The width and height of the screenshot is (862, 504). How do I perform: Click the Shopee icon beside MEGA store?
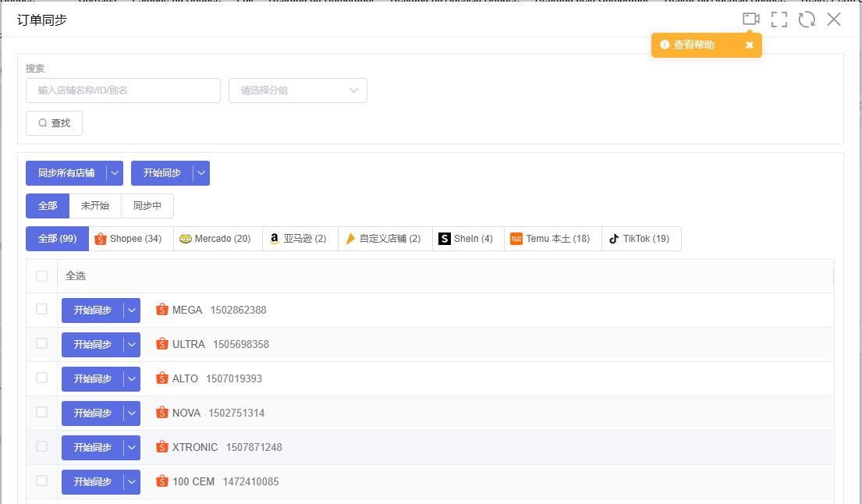coord(162,310)
